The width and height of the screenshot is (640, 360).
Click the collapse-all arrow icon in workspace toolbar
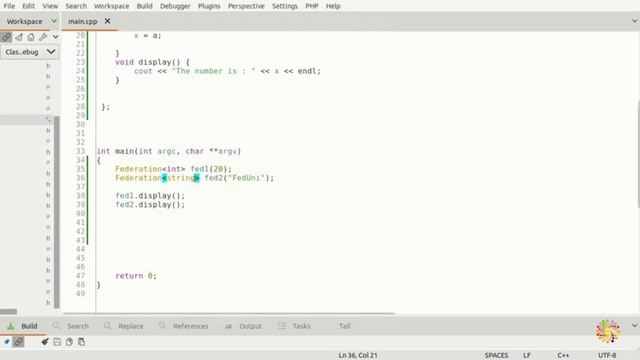[19, 37]
